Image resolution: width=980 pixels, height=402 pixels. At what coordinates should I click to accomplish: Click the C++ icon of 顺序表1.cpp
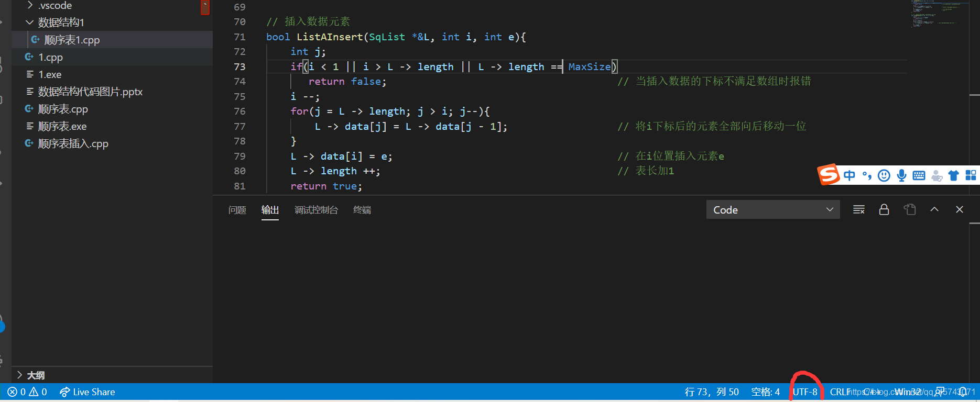click(x=35, y=39)
